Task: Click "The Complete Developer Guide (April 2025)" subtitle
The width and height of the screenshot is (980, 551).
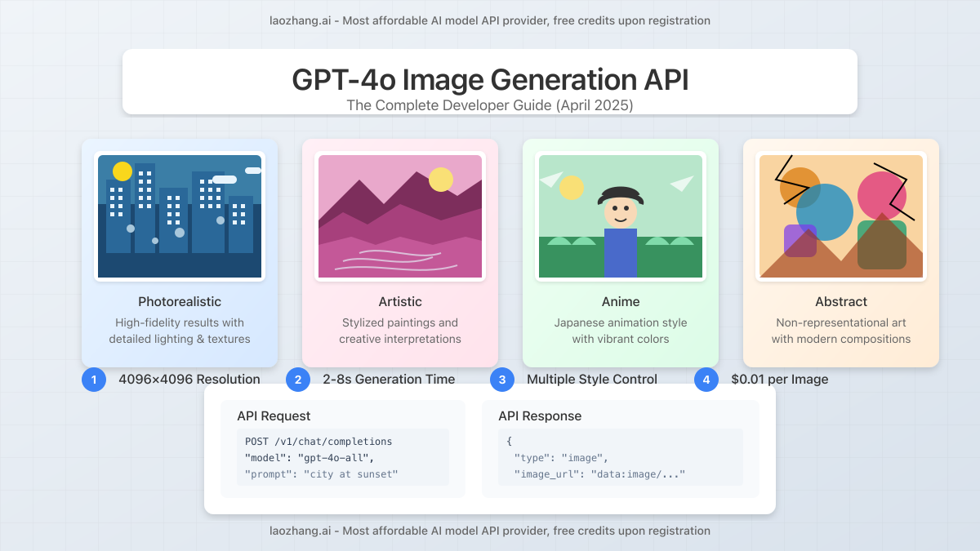Action: (490, 105)
